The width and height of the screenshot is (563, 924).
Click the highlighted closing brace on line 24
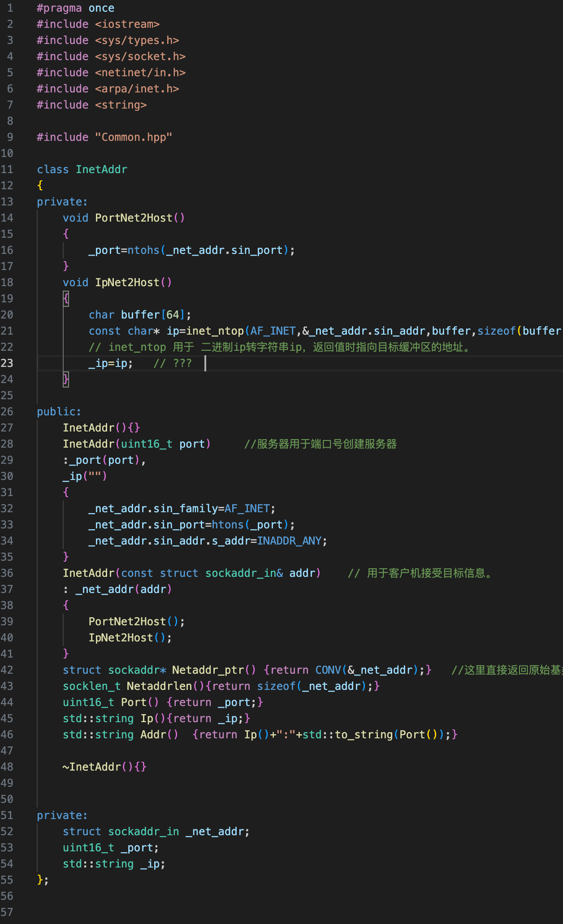pyautogui.click(x=66, y=379)
